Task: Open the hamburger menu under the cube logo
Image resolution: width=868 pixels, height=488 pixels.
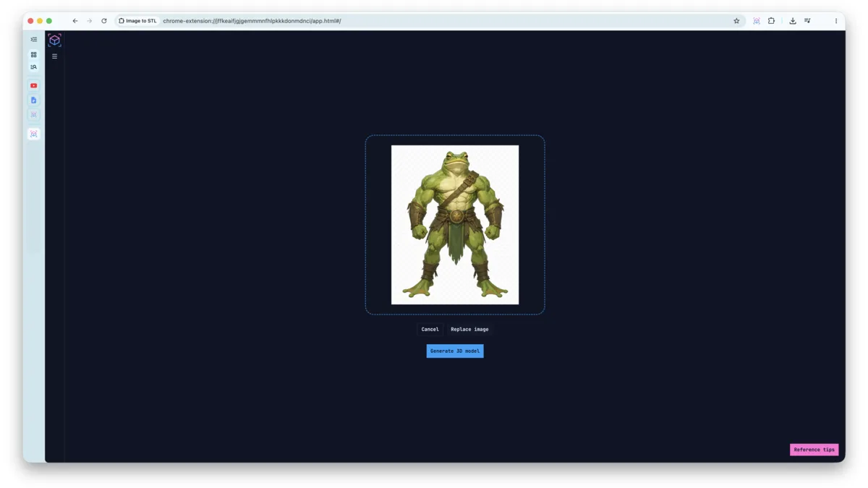Action: click(54, 56)
